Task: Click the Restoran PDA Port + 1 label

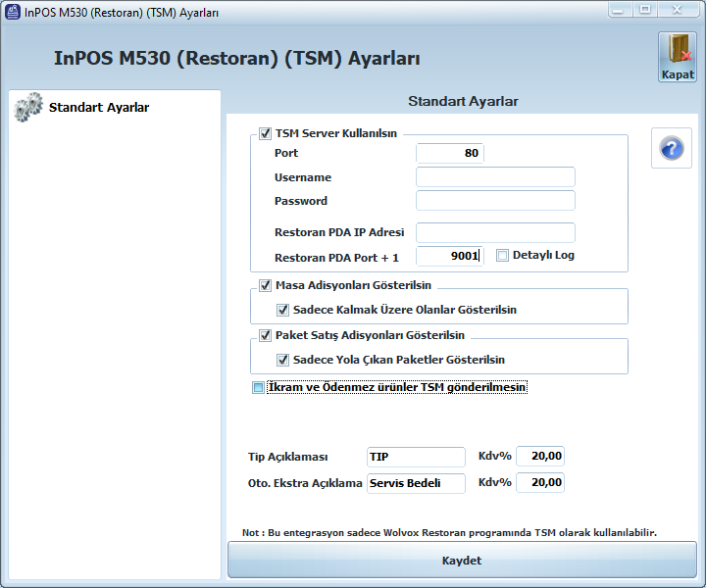Action: click(x=336, y=258)
